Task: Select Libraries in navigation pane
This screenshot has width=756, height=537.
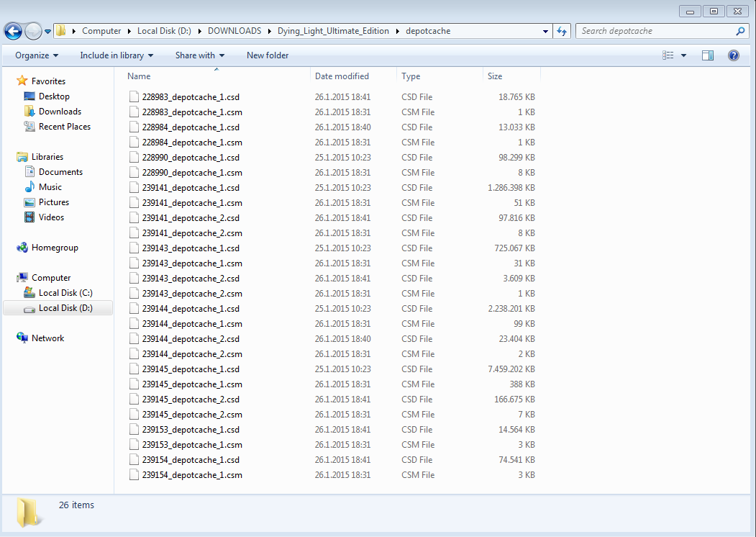Action: [x=47, y=157]
